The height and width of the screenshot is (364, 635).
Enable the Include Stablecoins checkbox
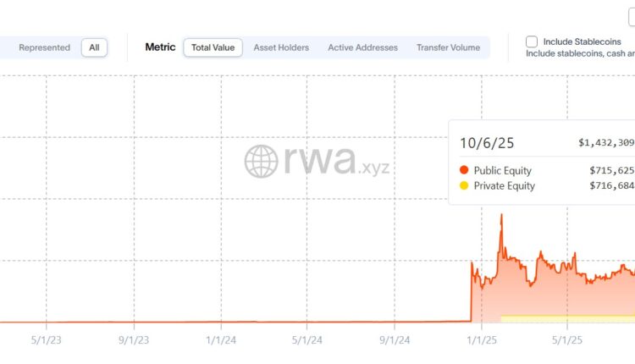532,41
